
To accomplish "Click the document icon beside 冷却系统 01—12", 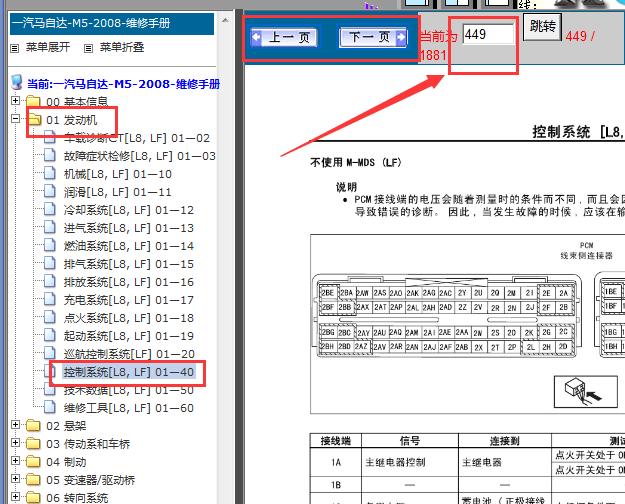I will (50, 209).
